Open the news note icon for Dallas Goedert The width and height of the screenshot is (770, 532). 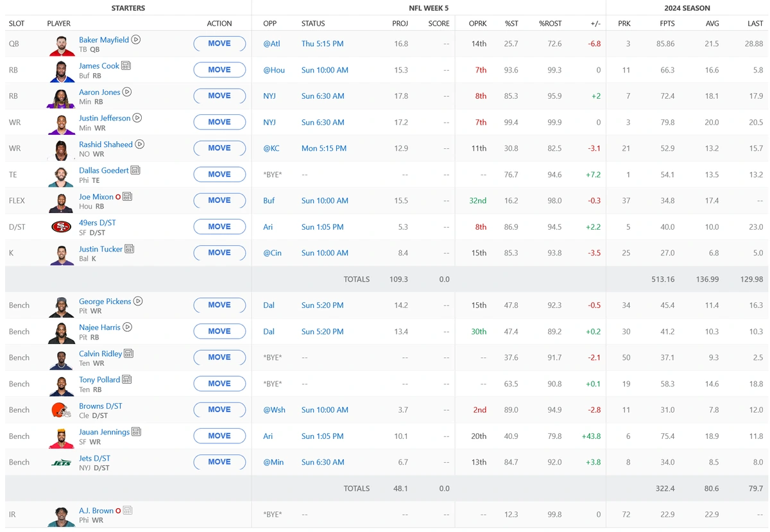[135, 171]
